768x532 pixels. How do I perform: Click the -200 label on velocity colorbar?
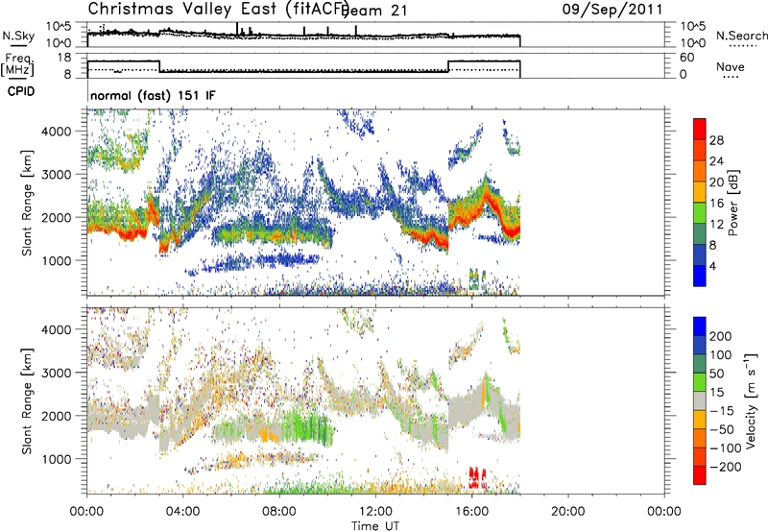[x=726, y=467]
